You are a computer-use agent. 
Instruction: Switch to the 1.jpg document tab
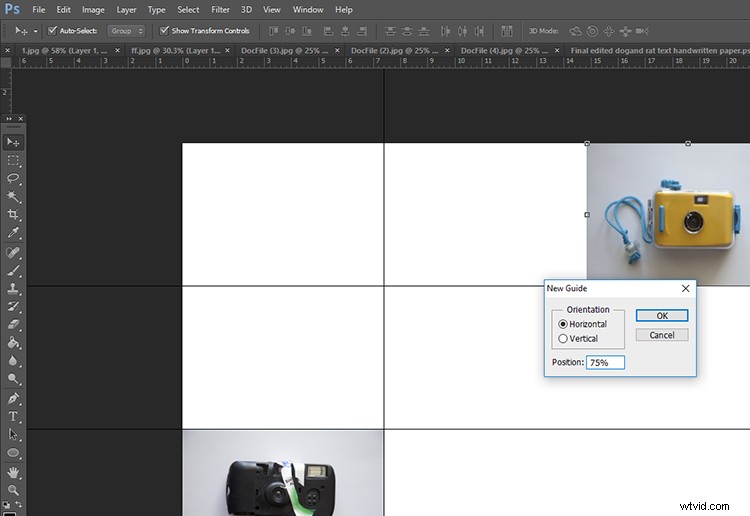click(x=64, y=50)
